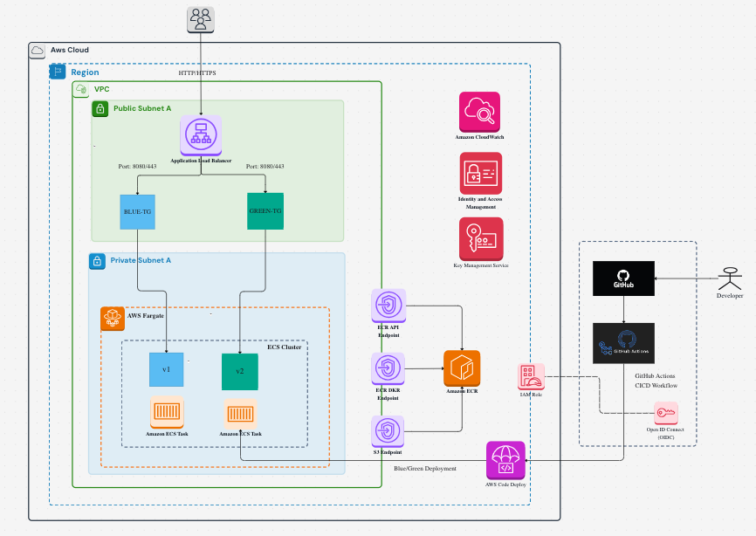Click the AWS Fargate icon
Viewport: 756px width, 536px height.
113,319
